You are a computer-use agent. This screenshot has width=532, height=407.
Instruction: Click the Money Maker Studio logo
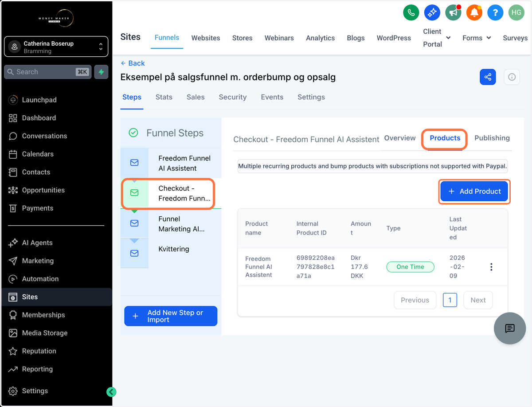coord(56,18)
